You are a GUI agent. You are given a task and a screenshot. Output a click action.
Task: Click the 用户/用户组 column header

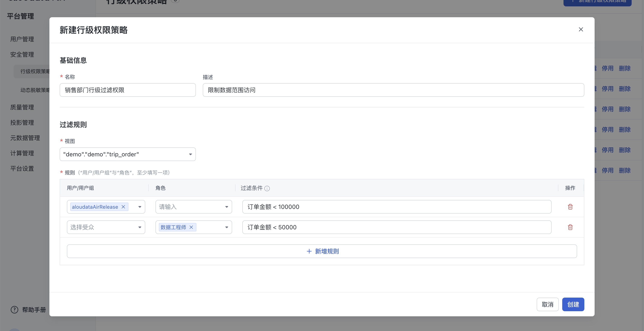coord(80,188)
